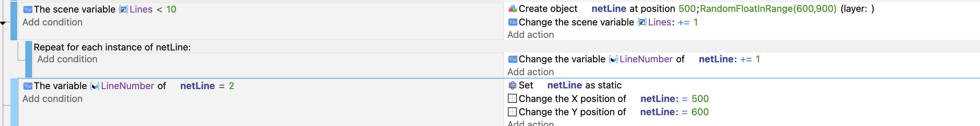Add action under Change variable LineNumber

[531, 72]
